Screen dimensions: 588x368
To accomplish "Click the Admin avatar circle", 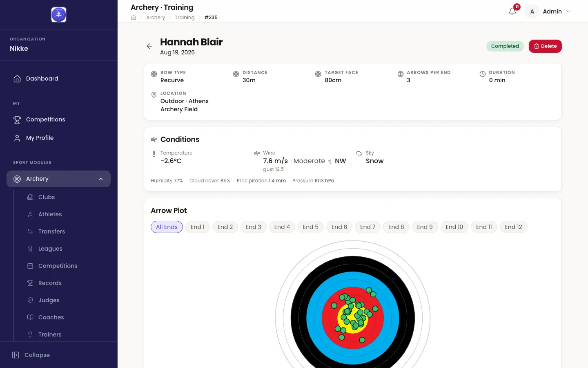I will [x=532, y=11].
